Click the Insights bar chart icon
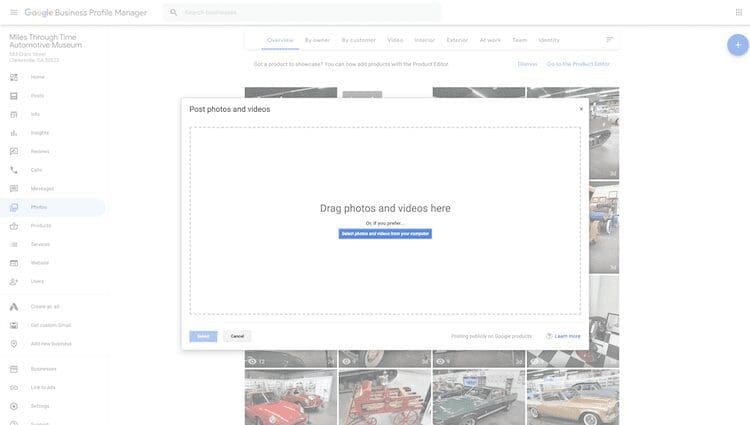 [x=14, y=133]
